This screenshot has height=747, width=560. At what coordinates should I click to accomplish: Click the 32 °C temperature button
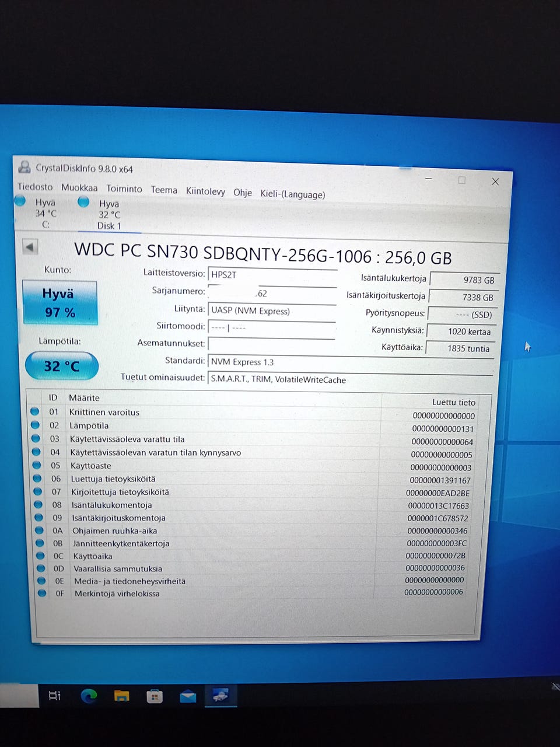(62, 366)
